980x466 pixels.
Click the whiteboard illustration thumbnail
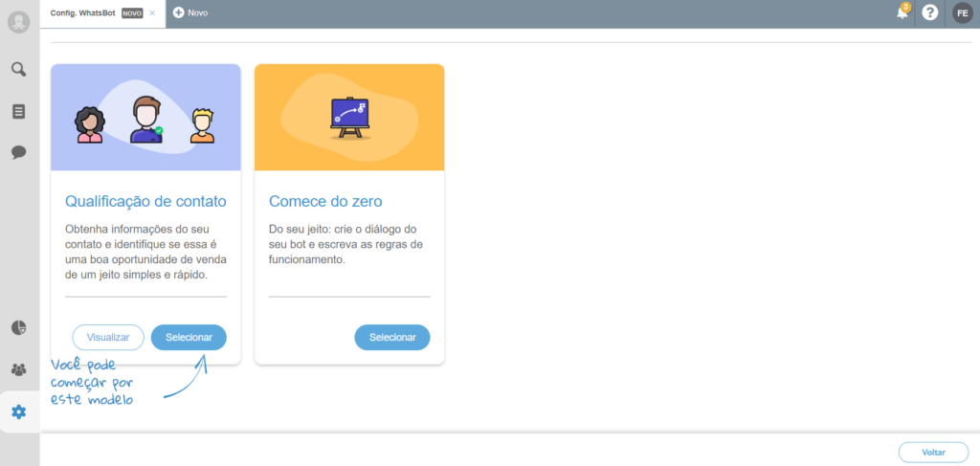(x=349, y=118)
